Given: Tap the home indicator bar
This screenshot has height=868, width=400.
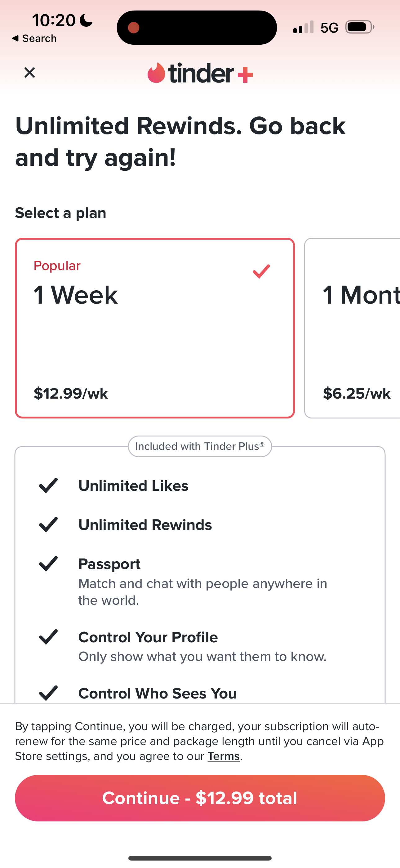Looking at the screenshot, I should tap(200, 858).
